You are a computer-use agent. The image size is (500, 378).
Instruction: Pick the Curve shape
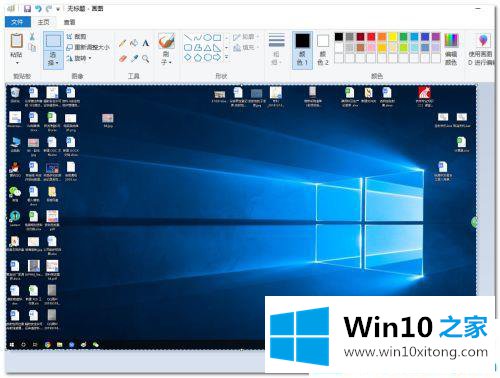[x=198, y=37]
